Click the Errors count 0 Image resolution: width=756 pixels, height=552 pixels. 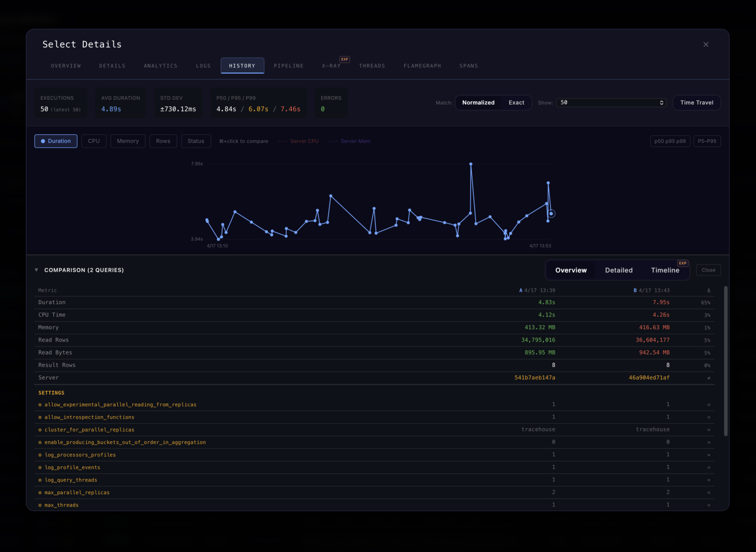coord(322,109)
